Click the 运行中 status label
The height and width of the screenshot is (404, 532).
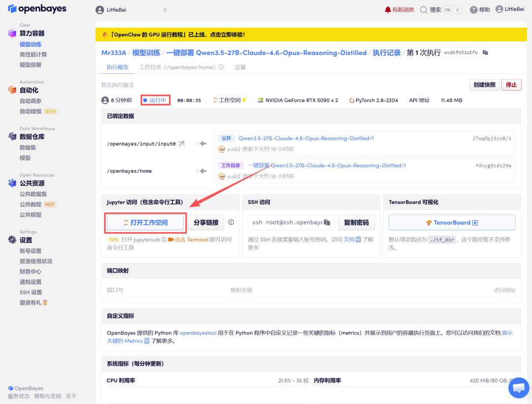point(155,100)
